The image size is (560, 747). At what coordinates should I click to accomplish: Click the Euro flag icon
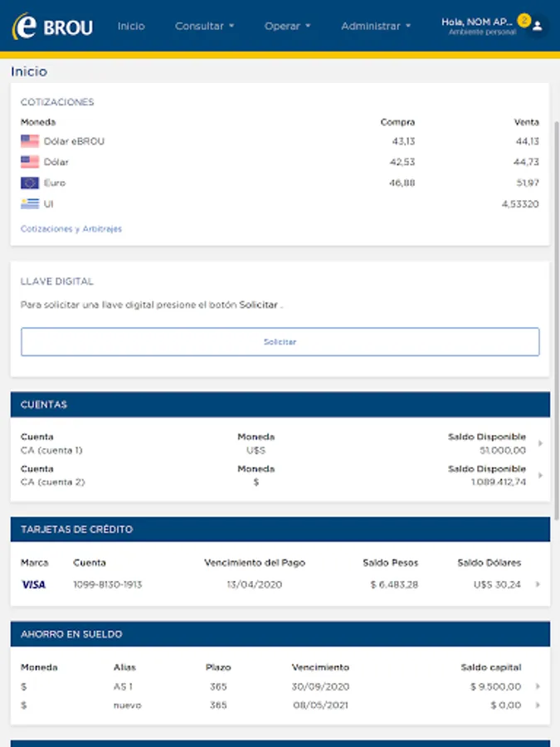[30, 183]
